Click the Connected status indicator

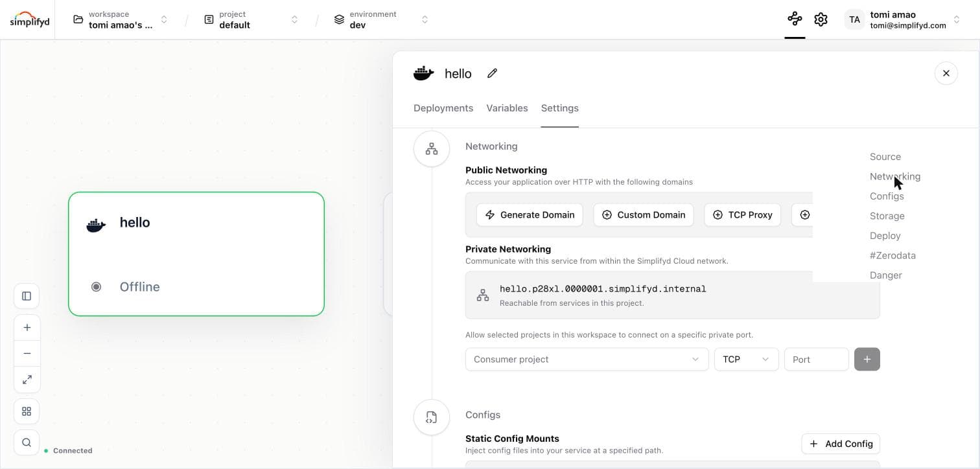68,451
